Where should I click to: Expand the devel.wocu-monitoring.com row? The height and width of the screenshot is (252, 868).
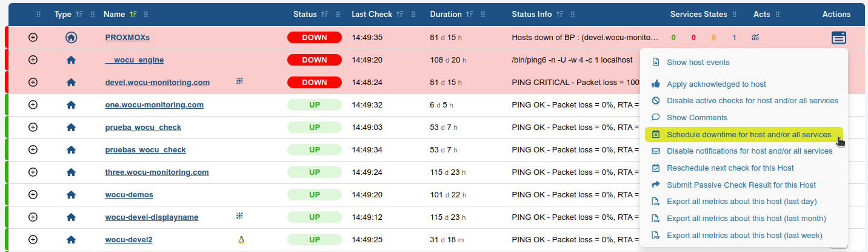click(x=33, y=83)
